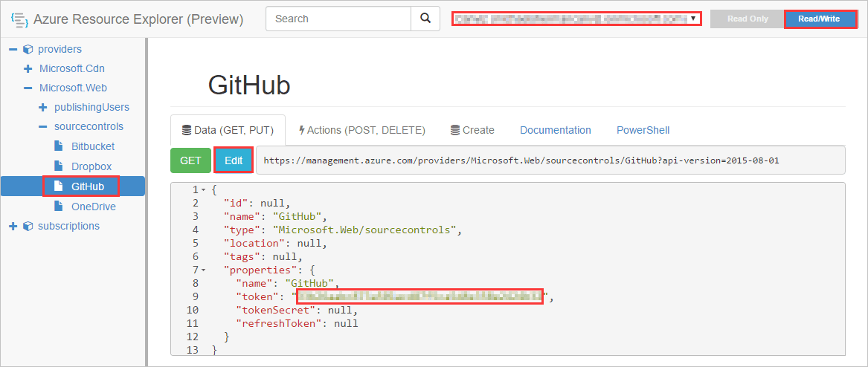Select OneDrive in the tree
868x367 pixels.
click(x=94, y=207)
